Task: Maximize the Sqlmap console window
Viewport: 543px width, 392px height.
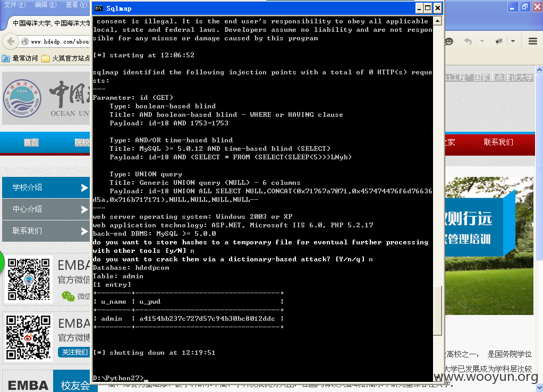Action: (x=428, y=8)
